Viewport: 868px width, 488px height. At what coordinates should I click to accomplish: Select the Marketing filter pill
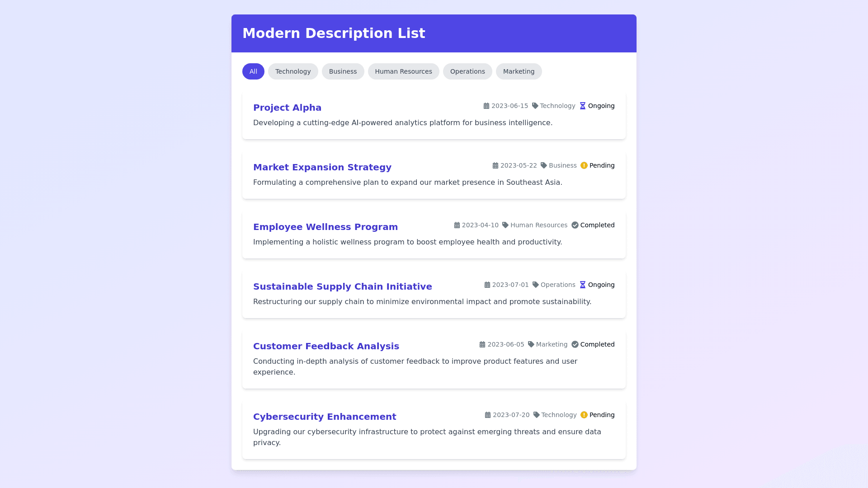(519, 71)
